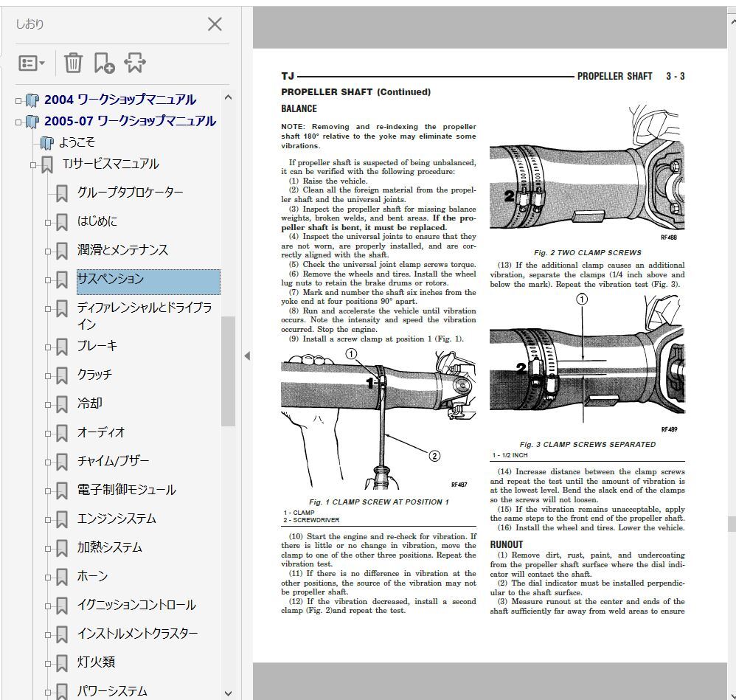736x700 pixels.
Task: Click bookmark panel scrollbar down arrow
Action: point(228,693)
